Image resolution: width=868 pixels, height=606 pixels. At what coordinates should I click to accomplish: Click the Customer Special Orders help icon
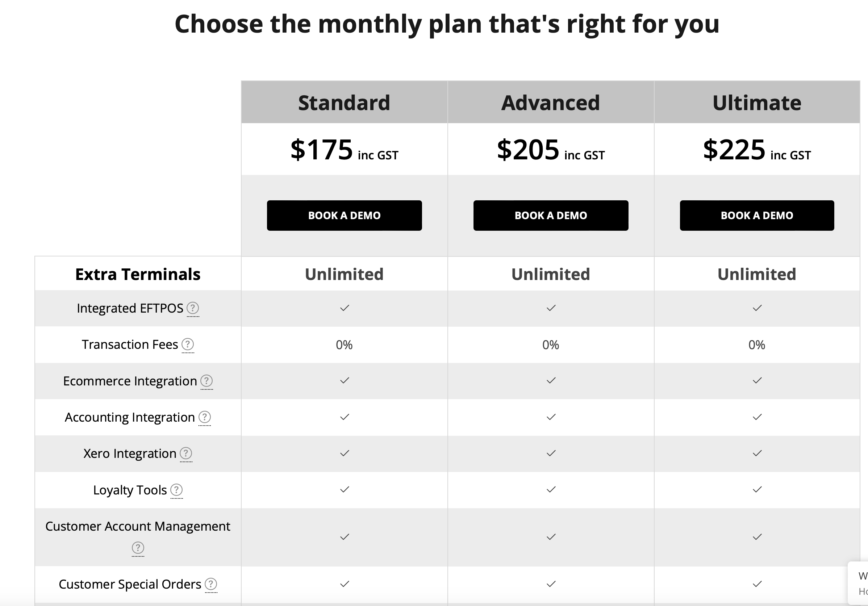click(211, 584)
